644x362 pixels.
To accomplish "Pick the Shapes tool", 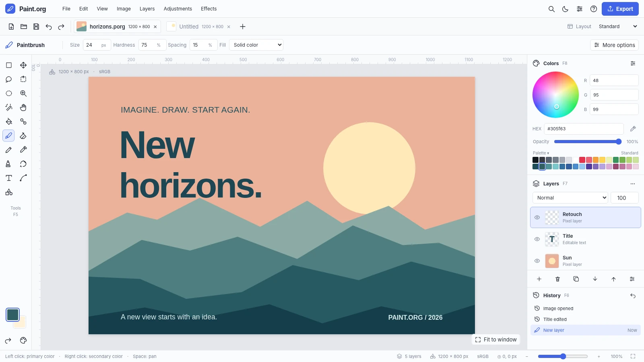I will (x=8, y=192).
